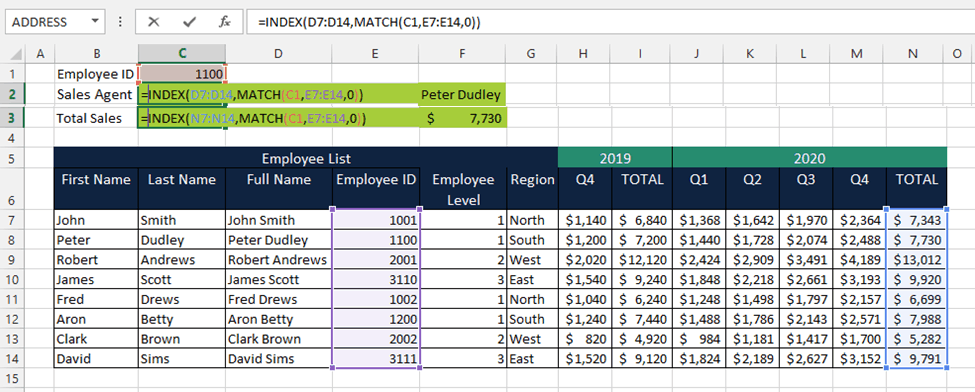The height and width of the screenshot is (392, 975).
Task: Click the Robert Andrews full name cell
Action: click(x=279, y=259)
